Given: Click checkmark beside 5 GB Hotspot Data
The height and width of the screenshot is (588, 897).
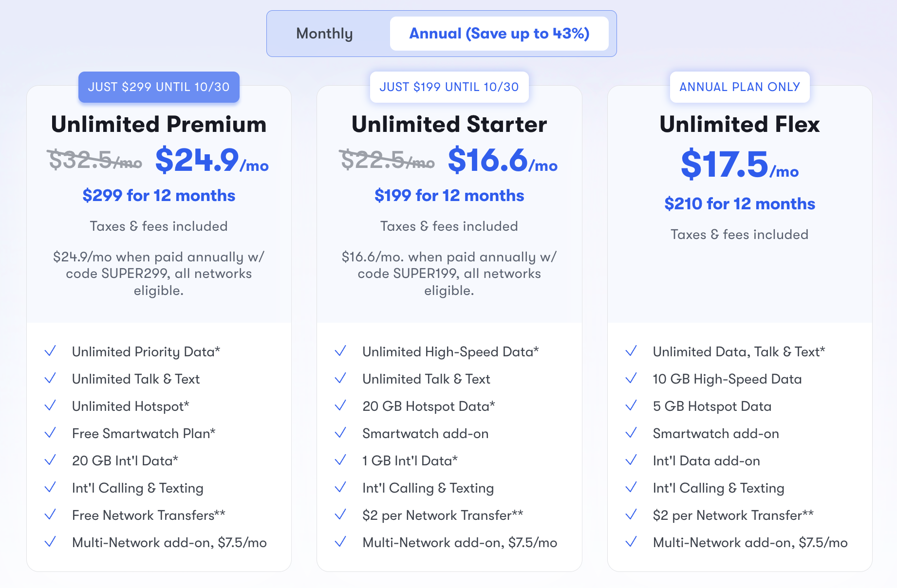Looking at the screenshot, I should (x=631, y=405).
